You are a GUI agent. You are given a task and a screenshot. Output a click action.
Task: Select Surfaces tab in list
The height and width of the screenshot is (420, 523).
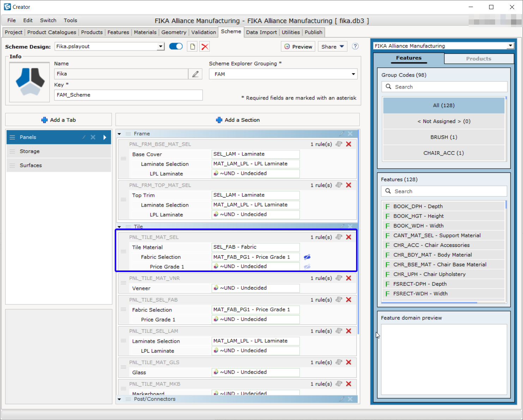click(59, 165)
